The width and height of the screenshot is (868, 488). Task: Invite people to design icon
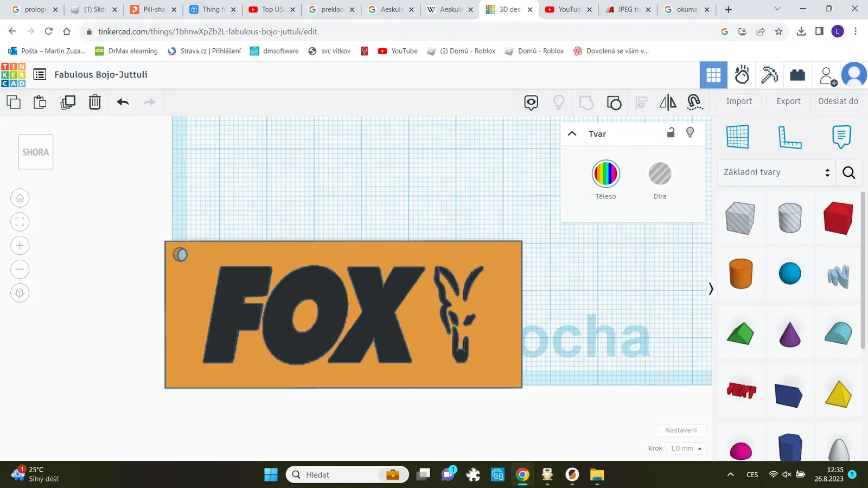[x=828, y=76]
